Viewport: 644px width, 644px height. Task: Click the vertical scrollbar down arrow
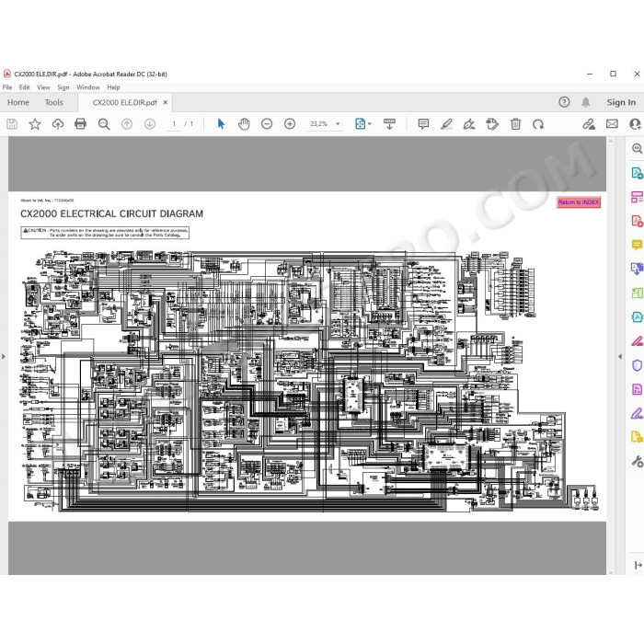[611, 571]
